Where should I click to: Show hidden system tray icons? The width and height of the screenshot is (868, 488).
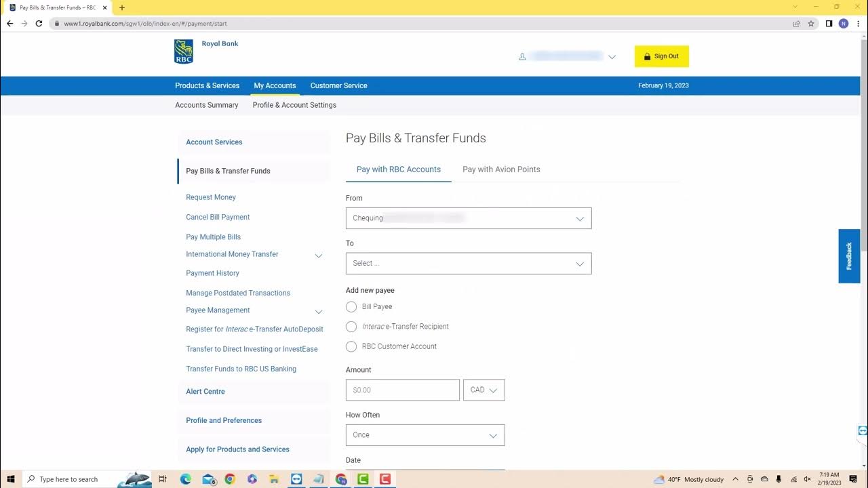736,479
